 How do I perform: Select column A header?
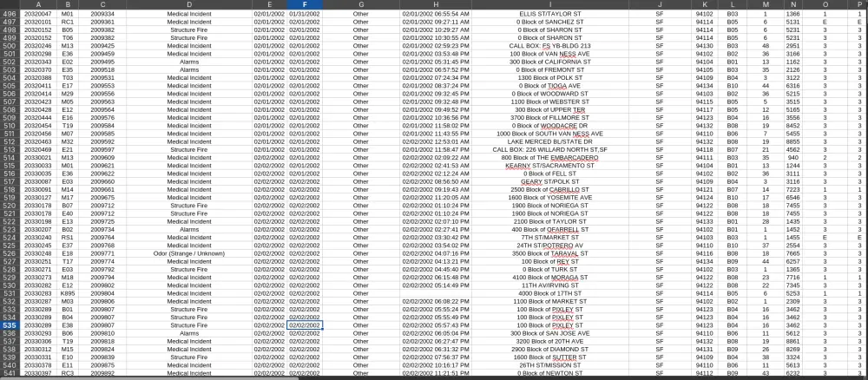point(37,4)
